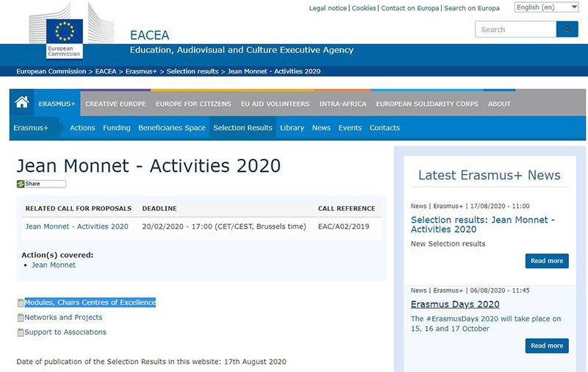Select the CREATIVE EUROPE tab
The height and width of the screenshot is (372, 588).
pyautogui.click(x=115, y=104)
